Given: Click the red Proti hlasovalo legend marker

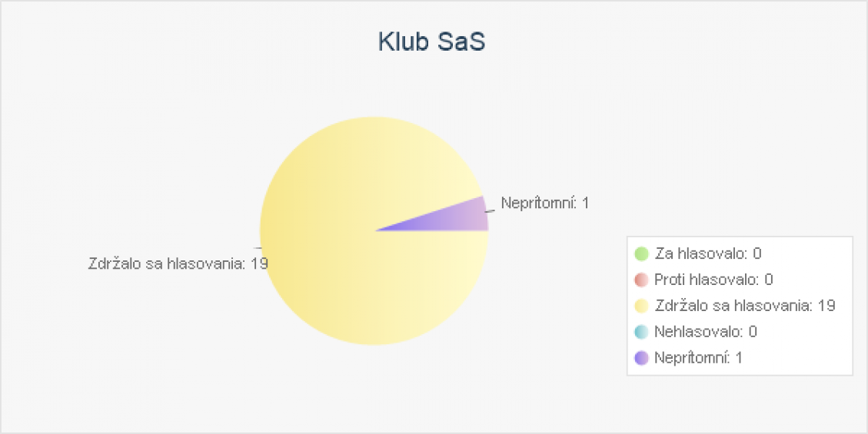Looking at the screenshot, I should 641,280.
